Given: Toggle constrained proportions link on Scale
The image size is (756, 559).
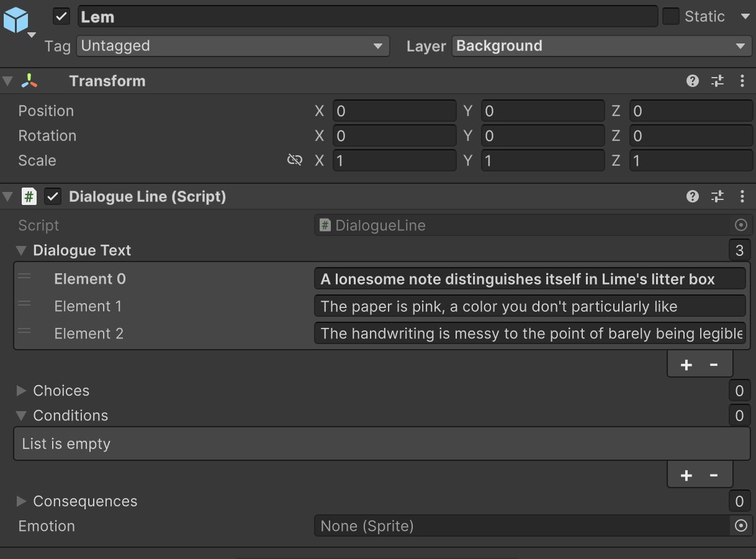Looking at the screenshot, I should pyautogui.click(x=294, y=160).
